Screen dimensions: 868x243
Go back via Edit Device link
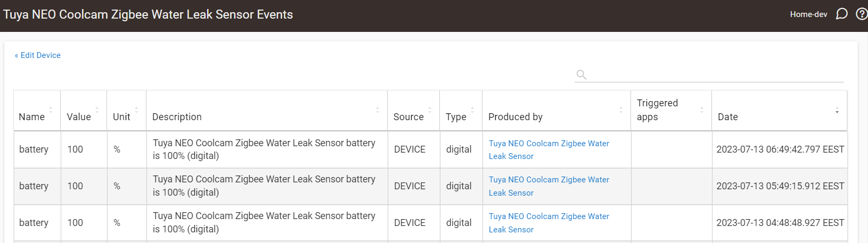pos(38,55)
